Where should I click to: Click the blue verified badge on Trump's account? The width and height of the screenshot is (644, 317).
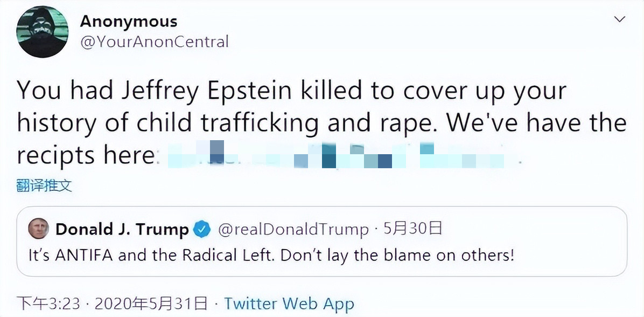(x=201, y=228)
